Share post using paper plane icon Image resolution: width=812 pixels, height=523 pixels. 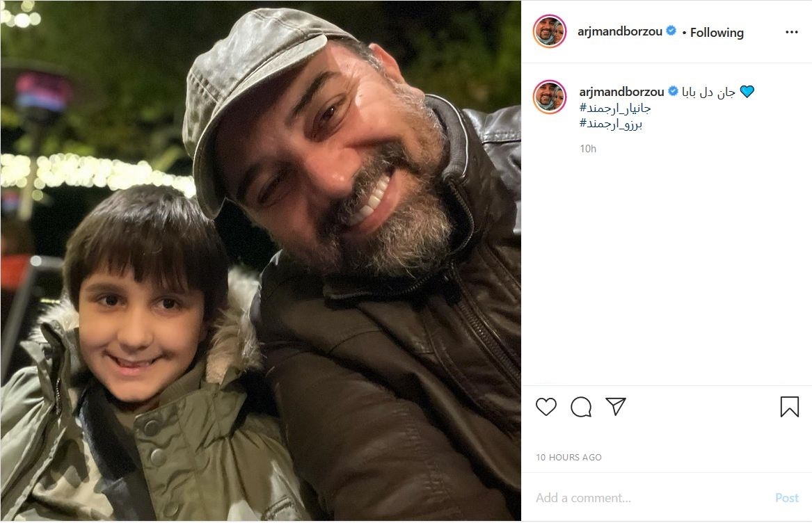(616, 407)
